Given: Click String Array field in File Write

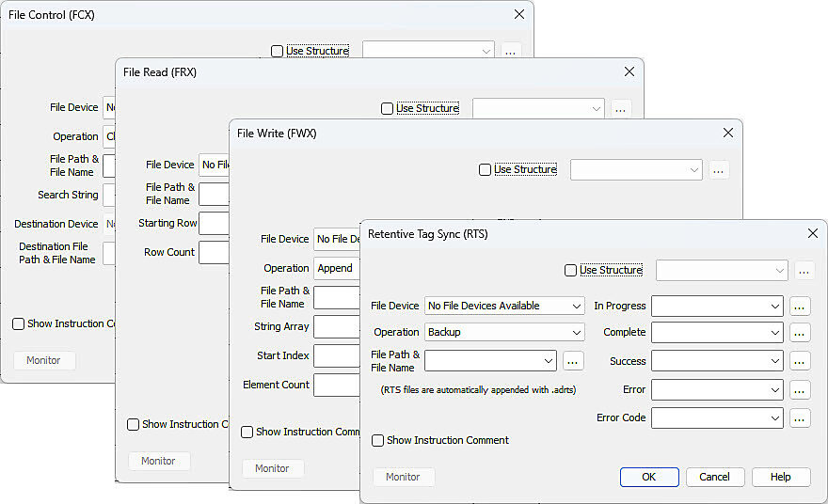Looking at the screenshot, I should pyautogui.click(x=337, y=326).
